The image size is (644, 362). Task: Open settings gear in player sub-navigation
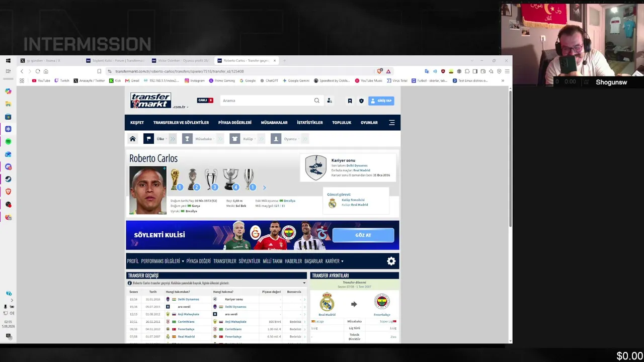click(x=391, y=261)
